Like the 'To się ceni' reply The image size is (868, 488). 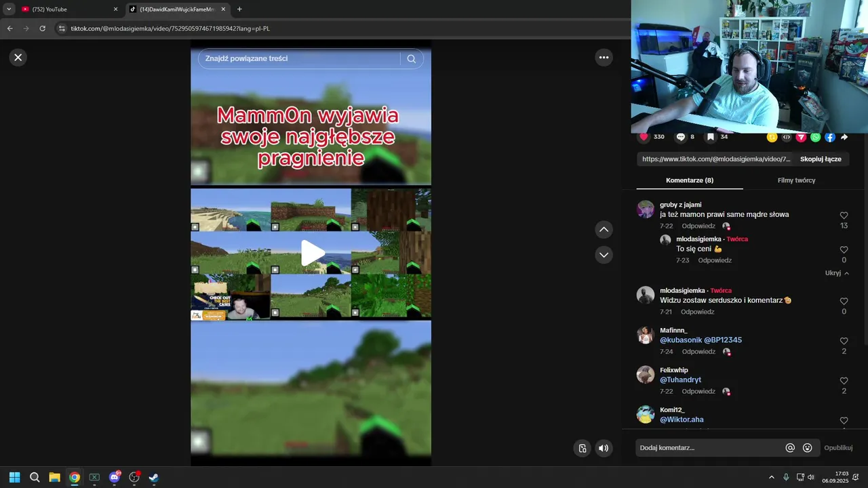click(844, 250)
